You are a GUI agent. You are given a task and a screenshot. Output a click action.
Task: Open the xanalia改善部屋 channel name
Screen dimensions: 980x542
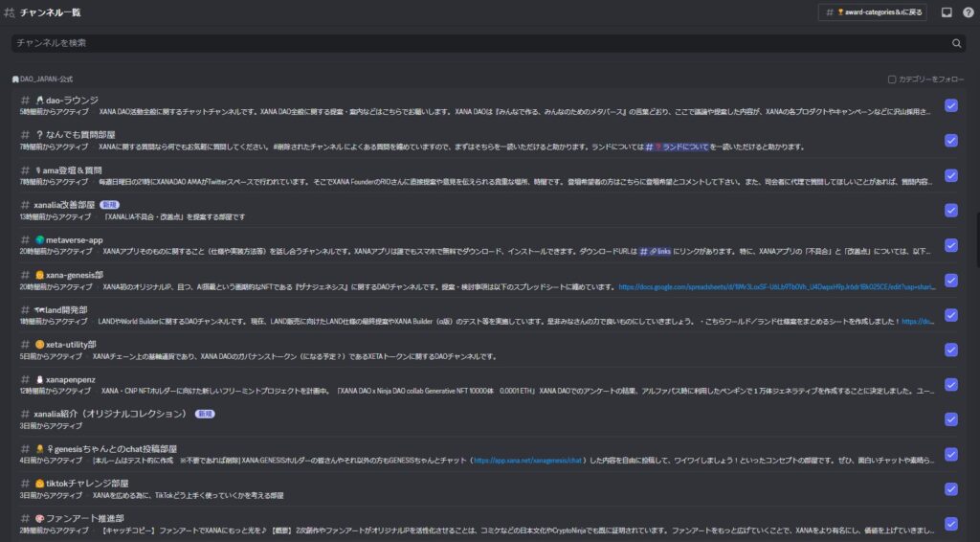(x=64, y=204)
